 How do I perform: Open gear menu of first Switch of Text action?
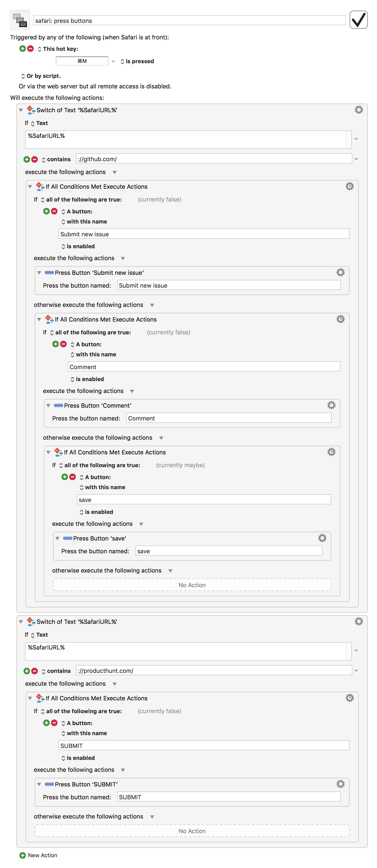359,110
